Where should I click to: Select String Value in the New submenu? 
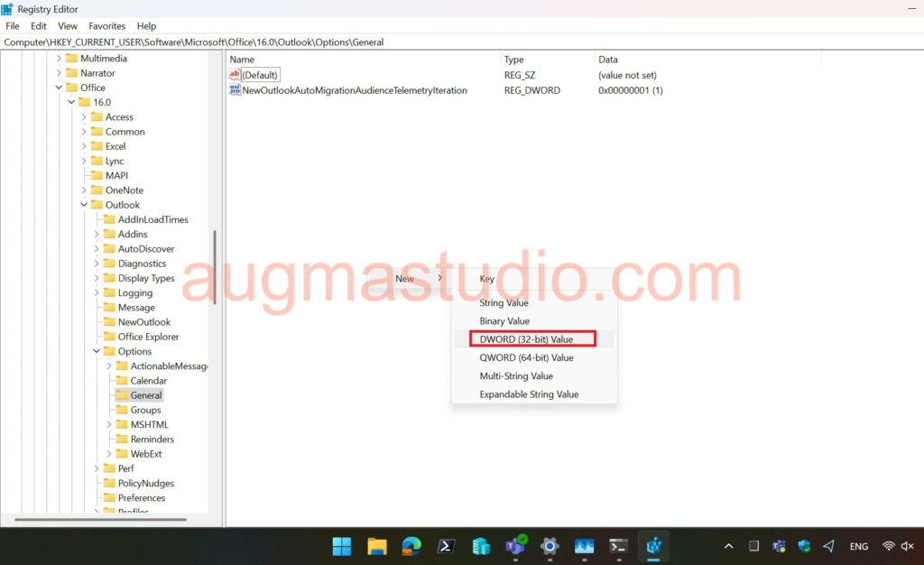[504, 303]
